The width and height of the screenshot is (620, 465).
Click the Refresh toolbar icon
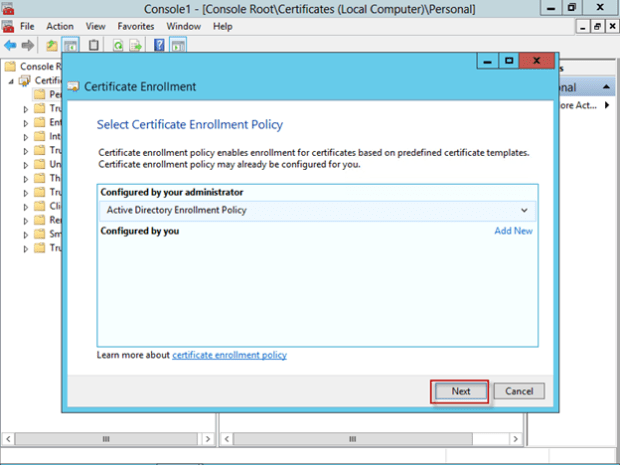(x=118, y=45)
